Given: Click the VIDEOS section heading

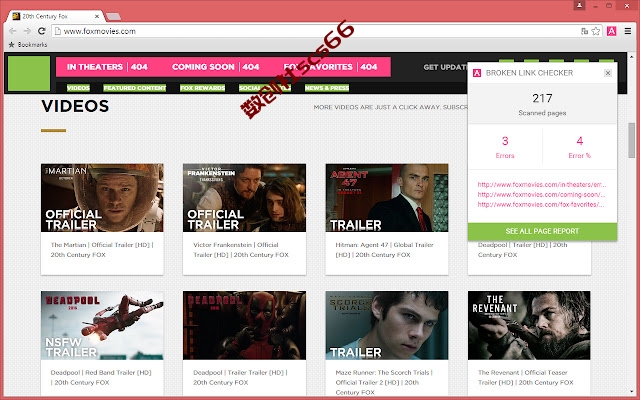Looking at the screenshot, I should (x=75, y=106).
